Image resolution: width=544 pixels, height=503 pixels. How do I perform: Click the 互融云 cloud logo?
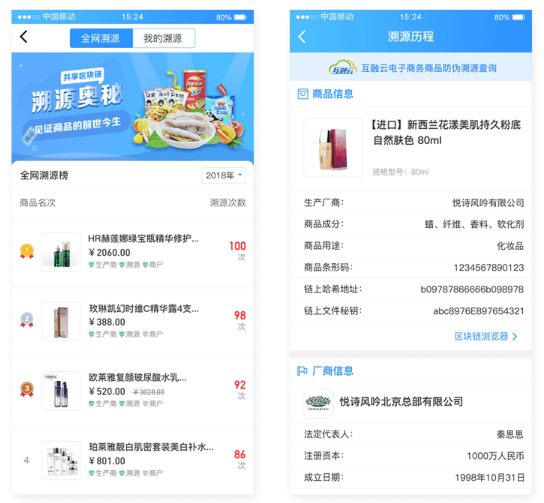coord(343,67)
